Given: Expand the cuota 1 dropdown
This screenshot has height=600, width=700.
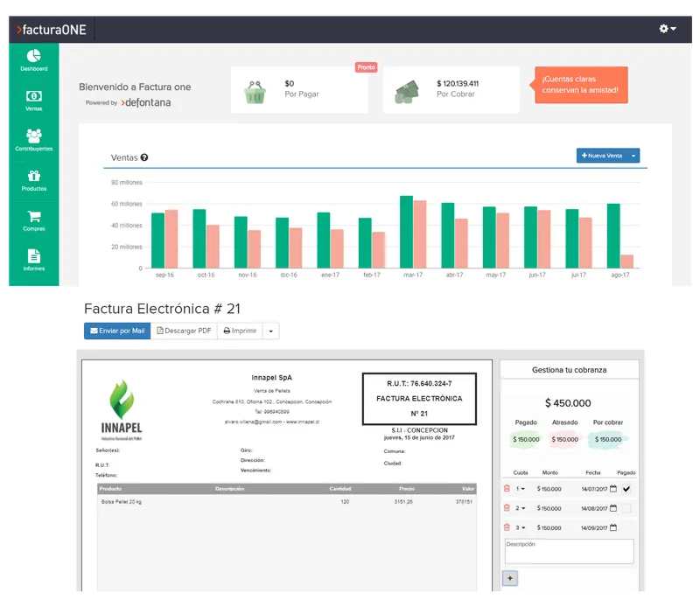Looking at the screenshot, I should (x=521, y=489).
